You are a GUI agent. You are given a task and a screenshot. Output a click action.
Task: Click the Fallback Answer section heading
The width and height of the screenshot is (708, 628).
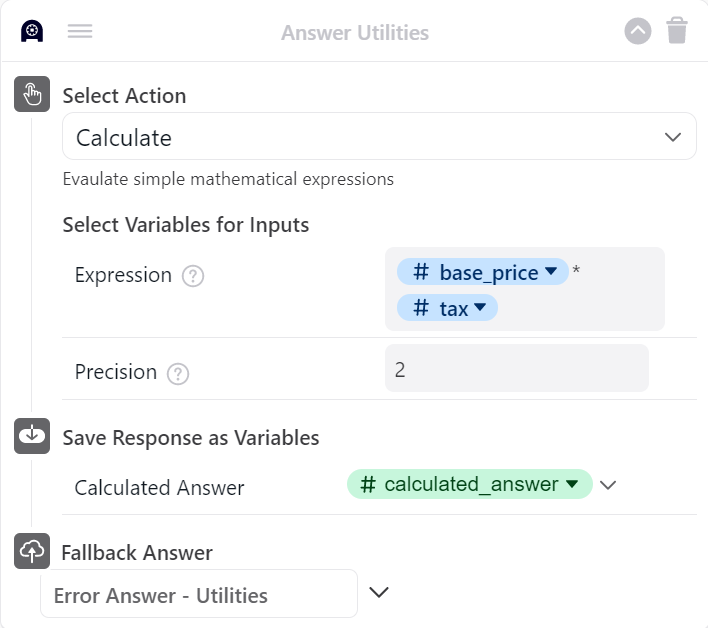tap(137, 552)
